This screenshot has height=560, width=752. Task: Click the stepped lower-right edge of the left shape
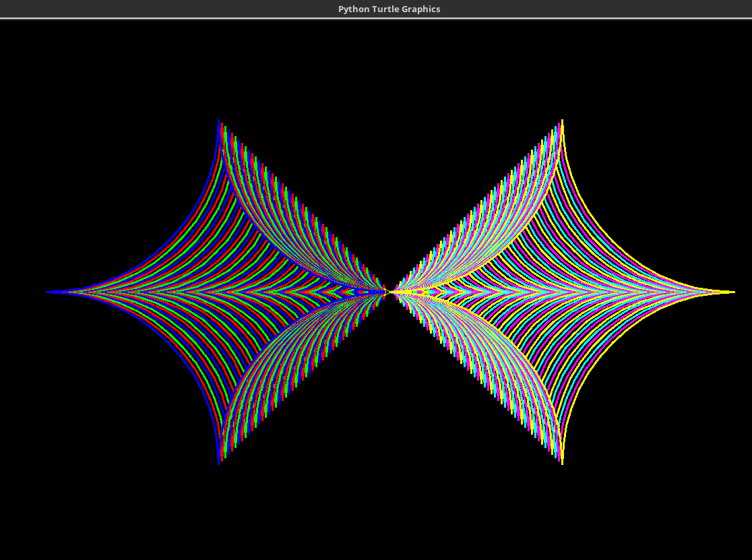click(303, 376)
